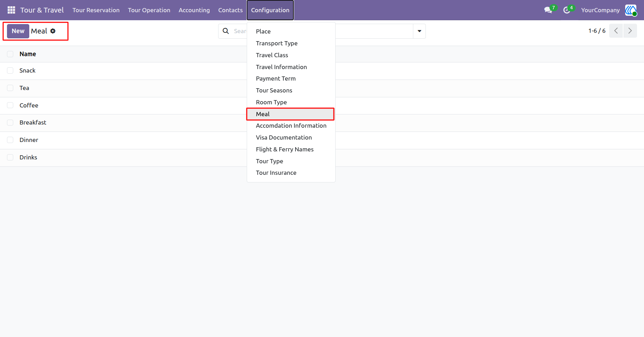Image resolution: width=644 pixels, height=337 pixels.
Task: Open Tour Insurance menu entry
Action: (291, 173)
